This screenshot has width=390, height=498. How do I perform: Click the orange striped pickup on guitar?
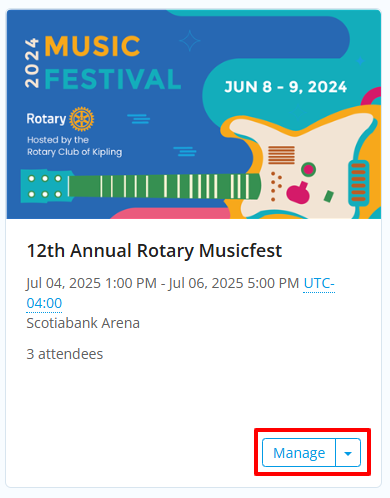click(x=281, y=155)
